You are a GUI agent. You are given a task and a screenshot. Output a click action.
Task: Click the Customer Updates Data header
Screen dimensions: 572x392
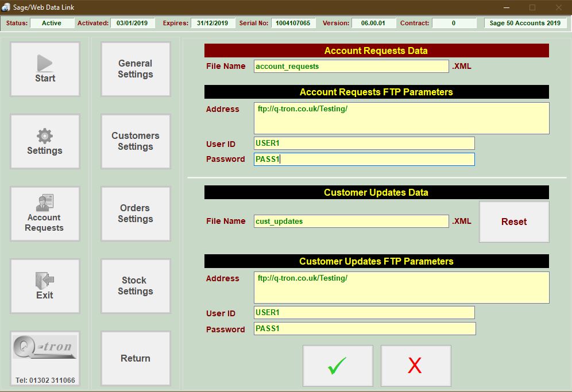pyautogui.click(x=377, y=192)
